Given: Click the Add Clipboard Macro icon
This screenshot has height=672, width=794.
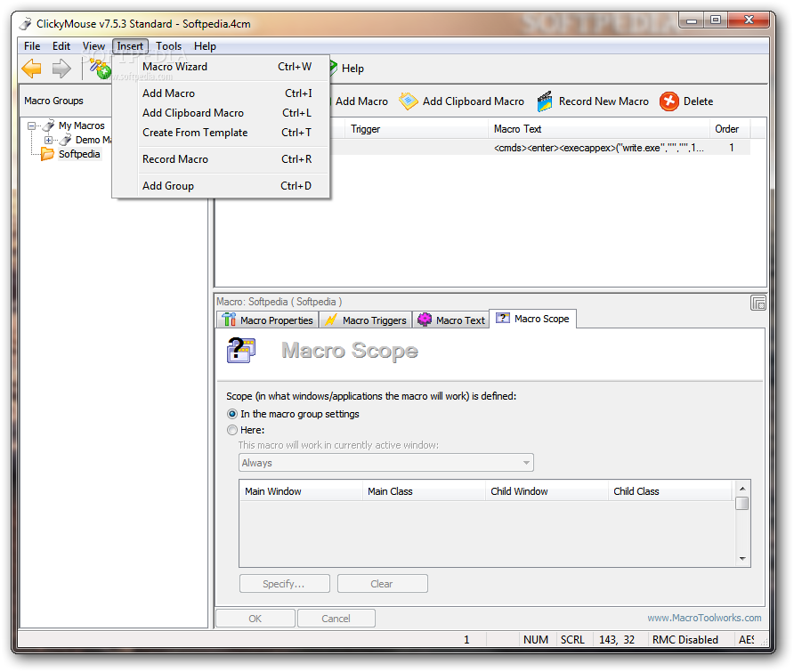Looking at the screenshot, I should [x=409, y=101].
